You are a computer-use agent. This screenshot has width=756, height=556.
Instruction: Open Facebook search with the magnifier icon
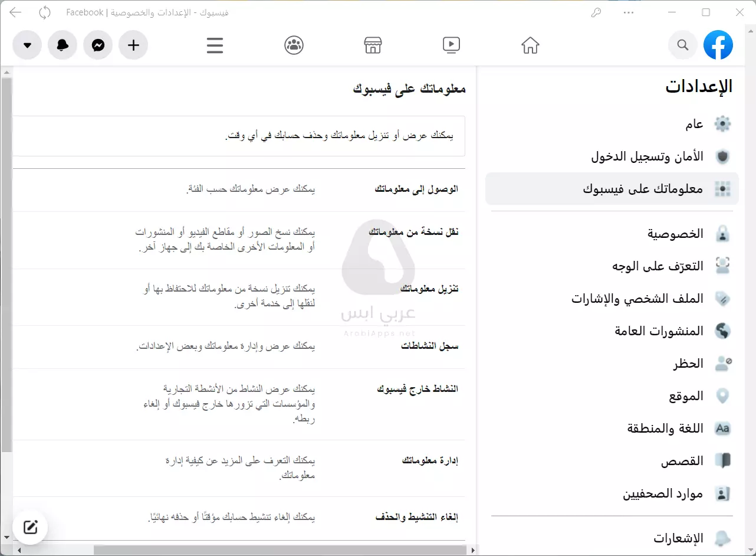click(x=682, y=45)
